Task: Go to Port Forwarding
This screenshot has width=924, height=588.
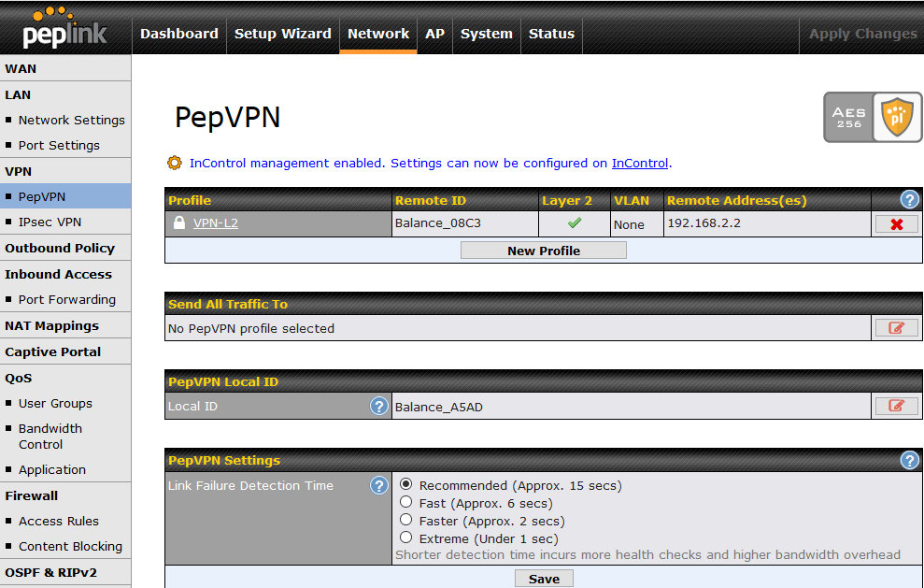Action: click(65, 299)
